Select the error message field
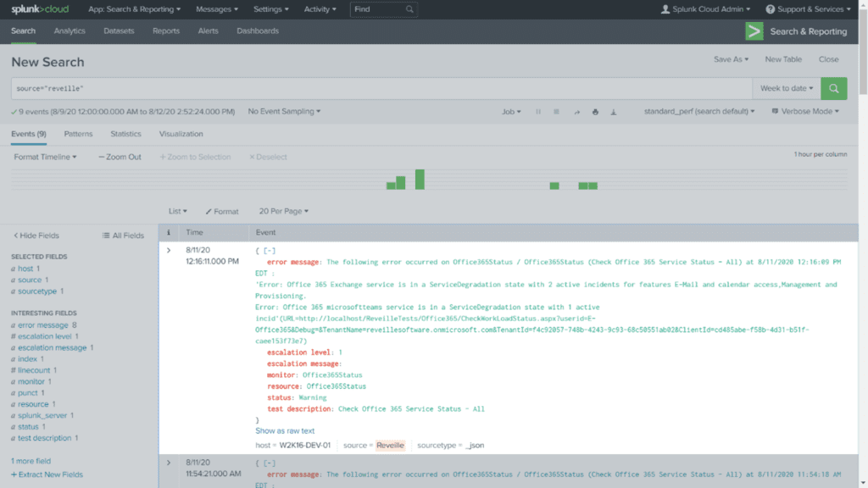The image size is (868, 488). coord(43,325)
